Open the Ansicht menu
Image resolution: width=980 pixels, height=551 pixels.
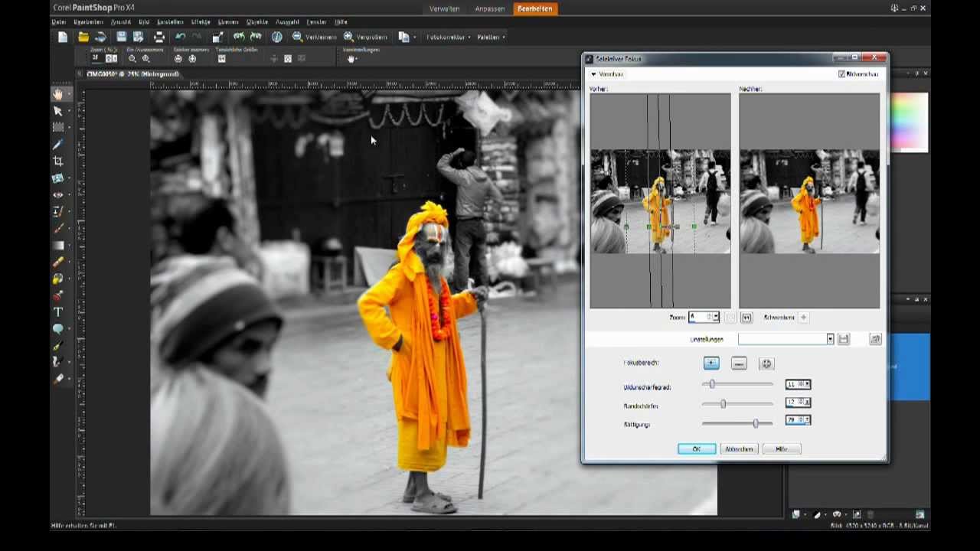point(121,22)
